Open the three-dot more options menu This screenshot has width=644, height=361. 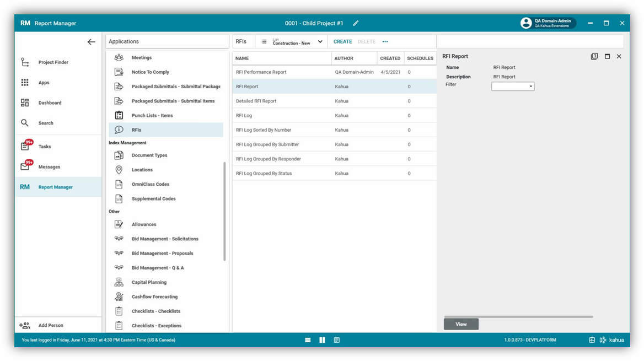coord(385,42)
